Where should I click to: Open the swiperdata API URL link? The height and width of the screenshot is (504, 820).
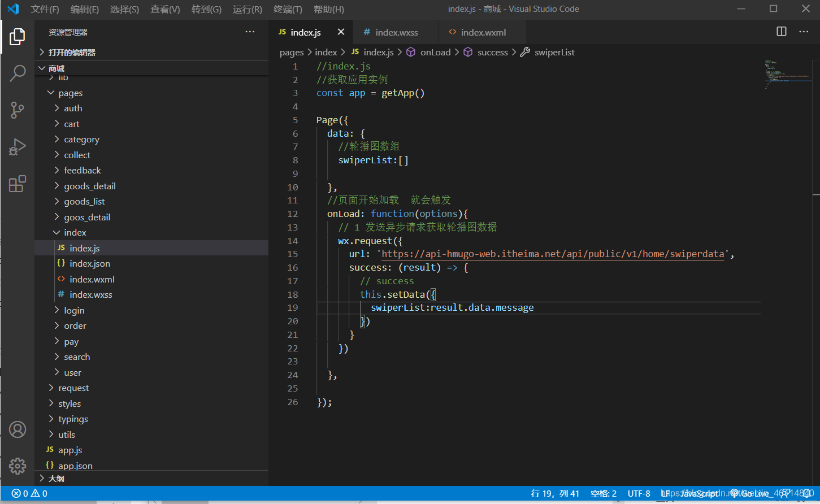coord(553,254)
